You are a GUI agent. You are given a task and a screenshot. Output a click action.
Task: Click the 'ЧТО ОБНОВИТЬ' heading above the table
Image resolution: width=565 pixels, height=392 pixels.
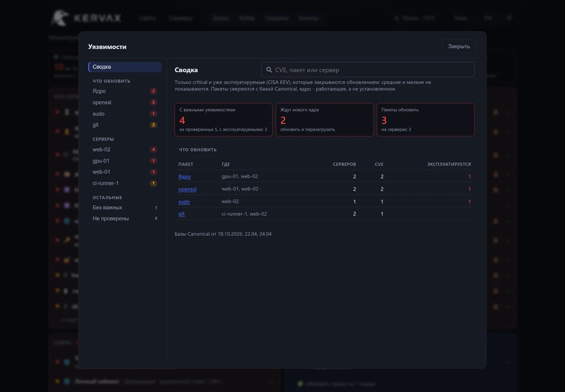coord(198,150)
